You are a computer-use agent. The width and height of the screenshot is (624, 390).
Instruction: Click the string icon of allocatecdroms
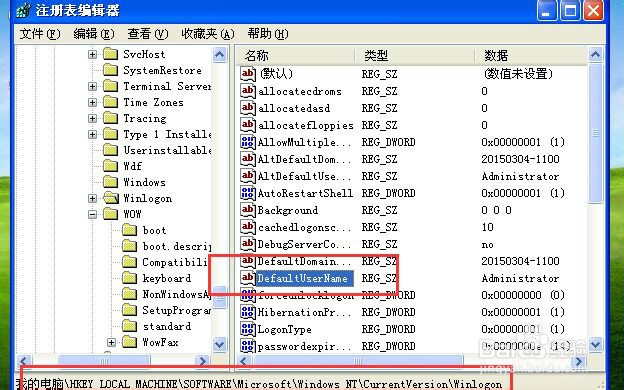point(248,91)
